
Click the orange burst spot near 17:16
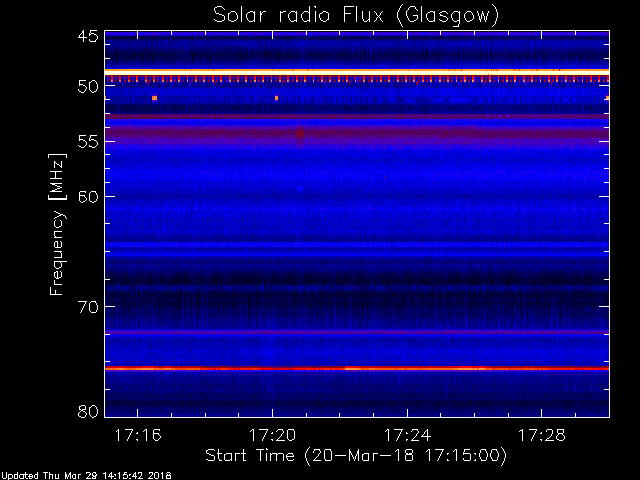(154, 98)
